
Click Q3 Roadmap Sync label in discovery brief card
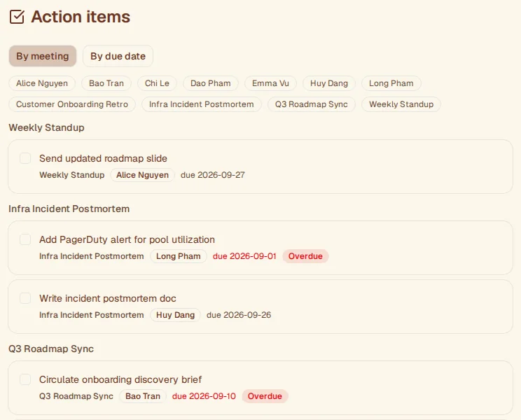click(76, 396)
